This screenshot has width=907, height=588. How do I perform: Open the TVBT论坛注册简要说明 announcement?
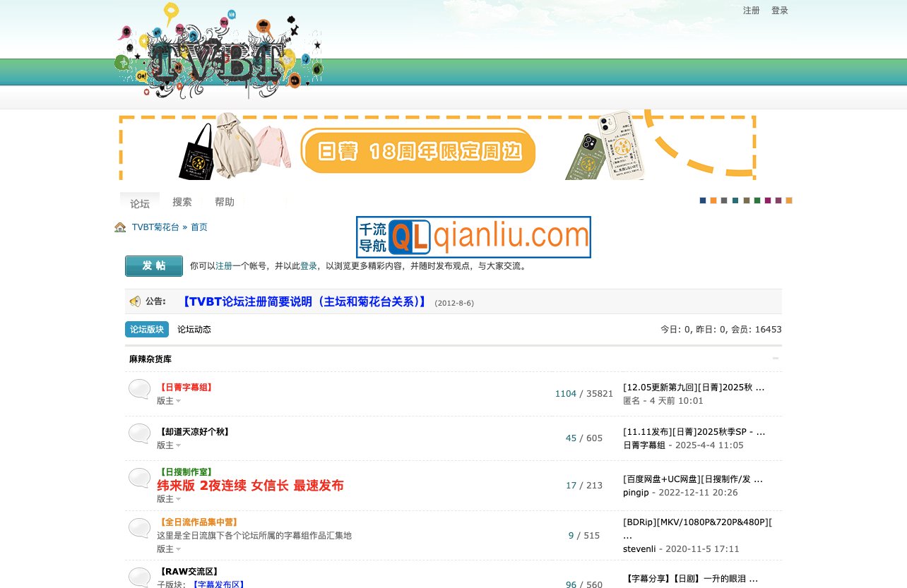304,302
